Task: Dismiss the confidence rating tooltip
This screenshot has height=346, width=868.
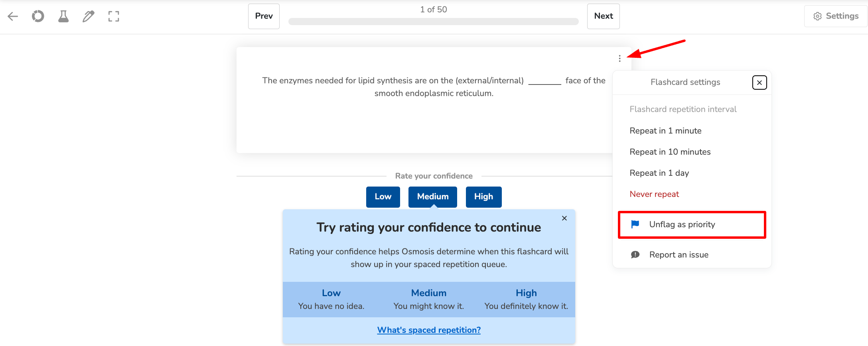Action: pyautogui.click(x=564, y=218)
